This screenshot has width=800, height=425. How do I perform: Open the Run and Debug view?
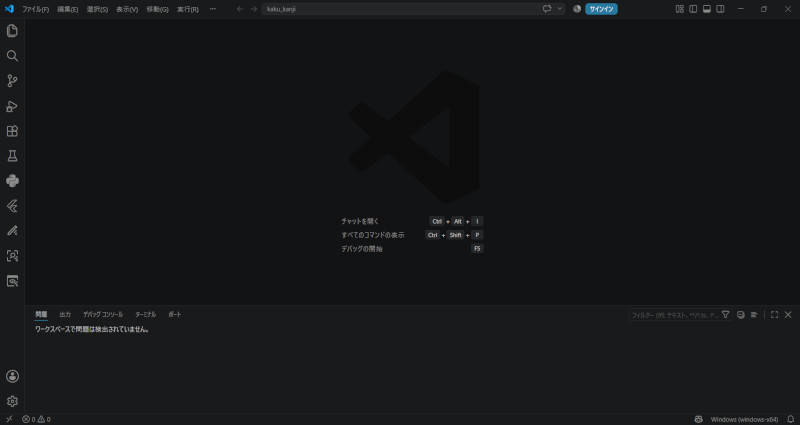coord(12,106)
